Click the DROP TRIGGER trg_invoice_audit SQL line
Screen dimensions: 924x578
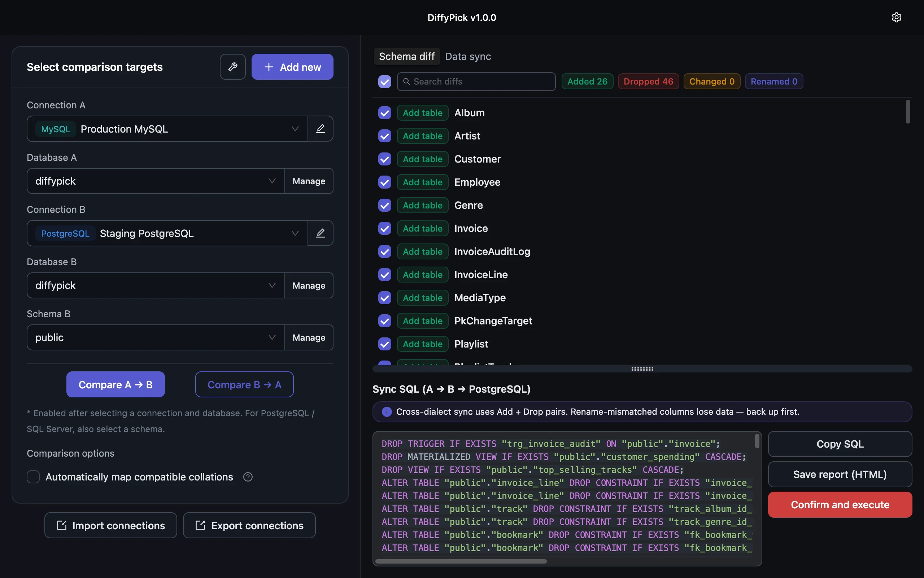click(x=550, y=444)
